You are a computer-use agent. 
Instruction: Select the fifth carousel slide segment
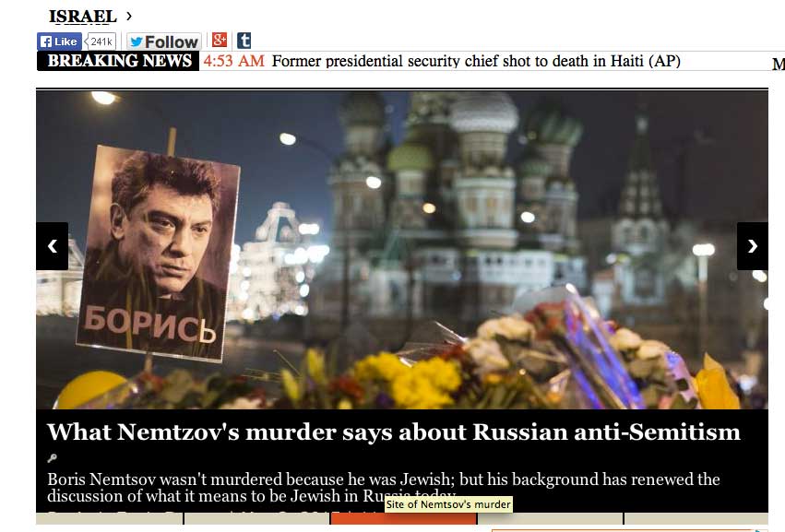point(696,518)
